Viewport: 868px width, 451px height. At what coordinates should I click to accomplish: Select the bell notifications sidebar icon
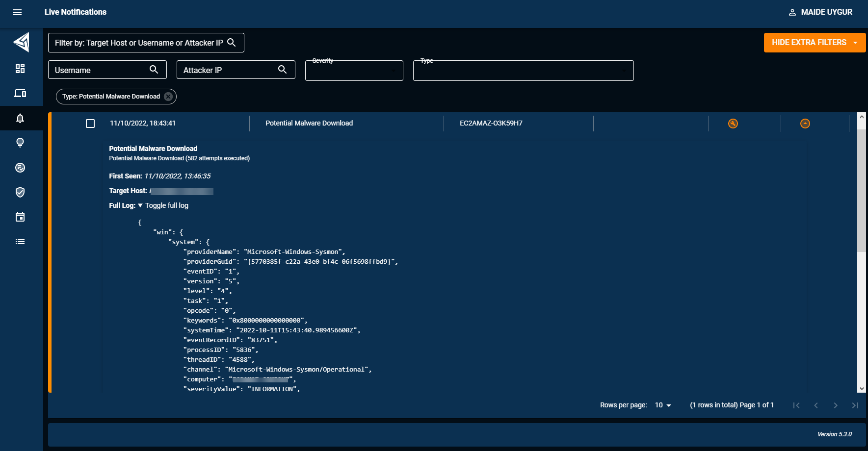pos(20,118)
